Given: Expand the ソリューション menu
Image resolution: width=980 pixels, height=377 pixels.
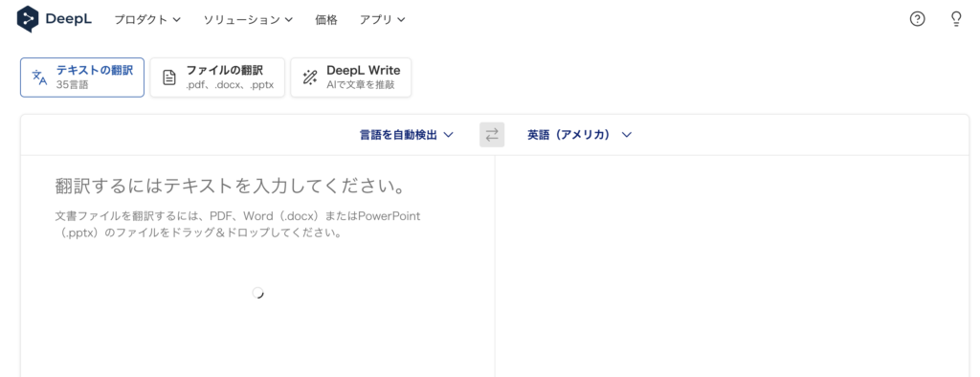Looking at the screenshot, I should pyautogui.click(x=248, y=19).
